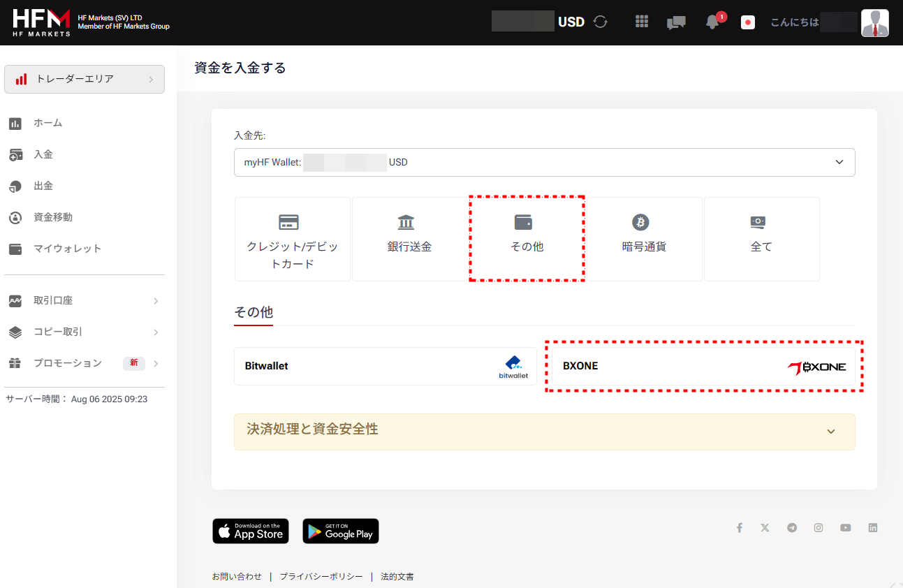
Task: Go to ホーム in sidebar
Action: point(48,123)
